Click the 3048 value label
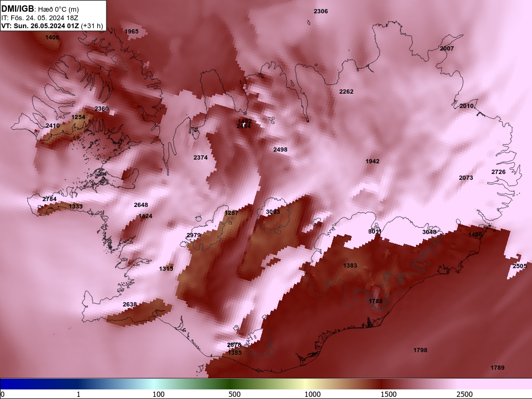Screen dimensions: 532x399 tap(429, 232)
